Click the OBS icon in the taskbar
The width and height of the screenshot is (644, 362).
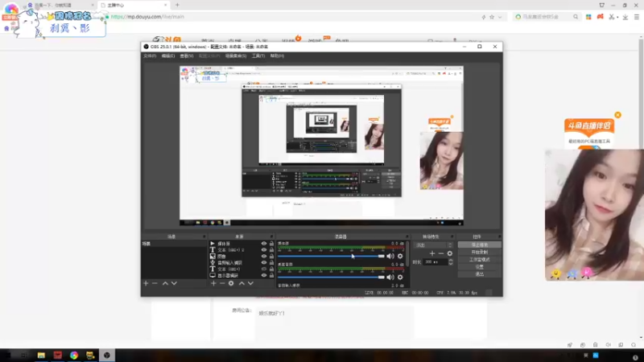tap(107, 355)
